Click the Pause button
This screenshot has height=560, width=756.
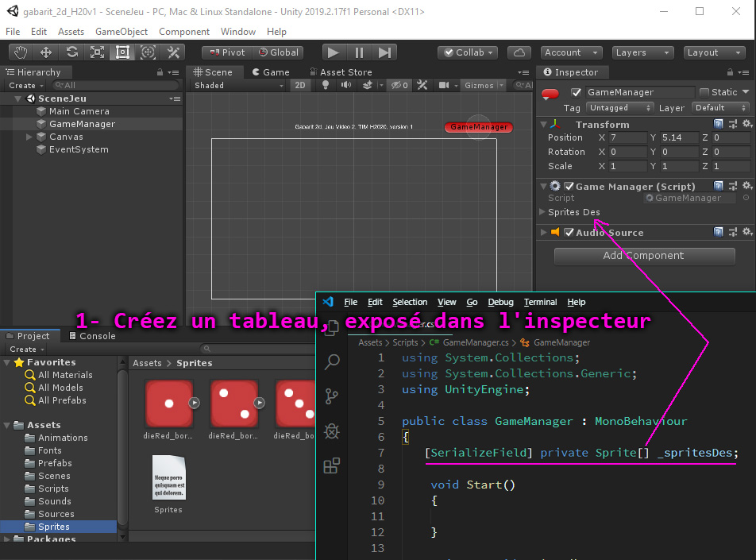pos(359,52)
